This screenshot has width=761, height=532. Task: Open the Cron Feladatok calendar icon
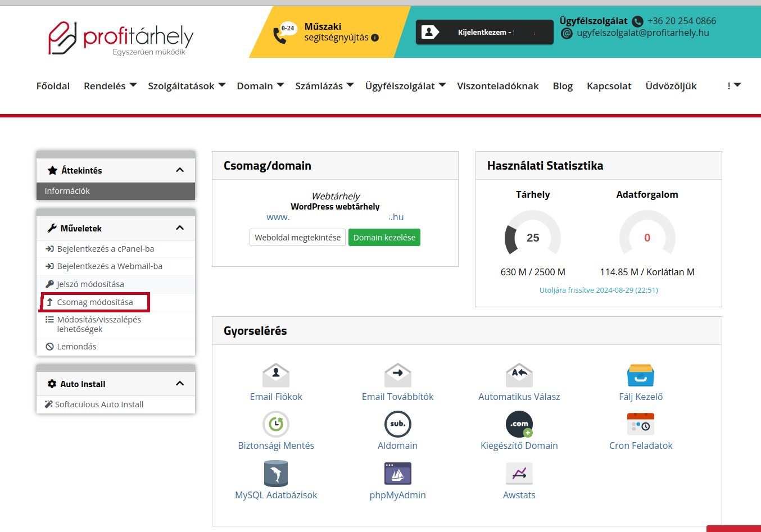coord(641,424)
